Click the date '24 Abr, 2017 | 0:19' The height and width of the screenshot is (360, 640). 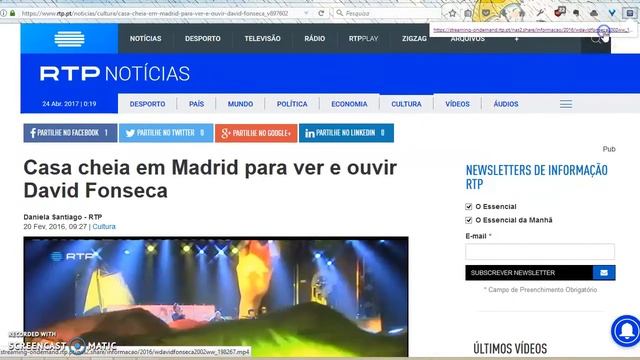tap(69, 104)
